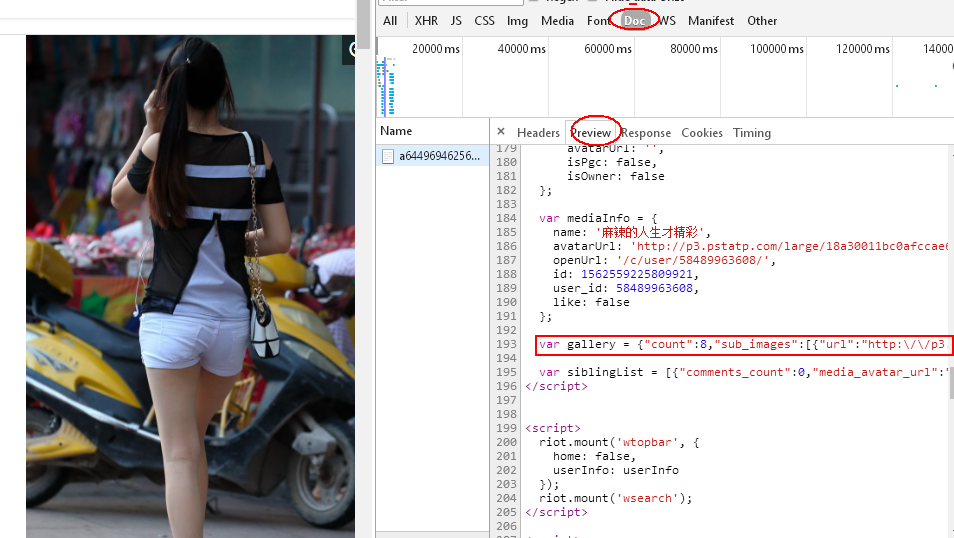Open the Headers tab
This screenshot has width=954, height=538.
pyautogui.click(x=538, y=133)
